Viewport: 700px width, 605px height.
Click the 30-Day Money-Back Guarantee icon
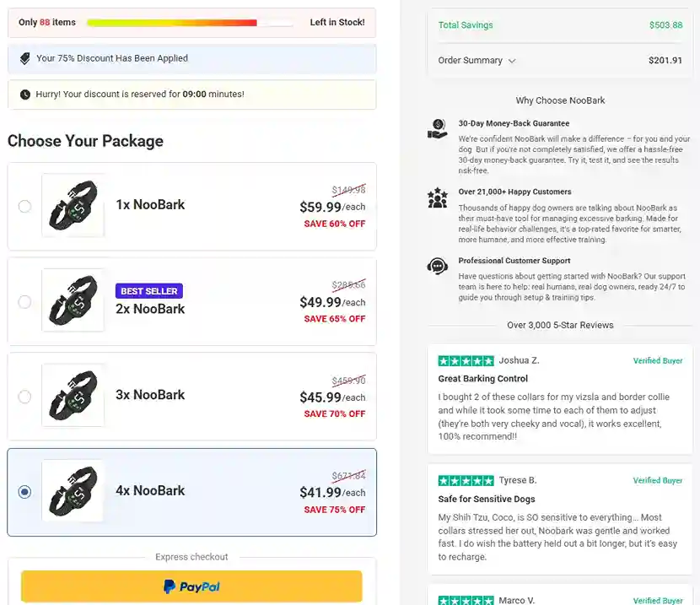[437, 129]
